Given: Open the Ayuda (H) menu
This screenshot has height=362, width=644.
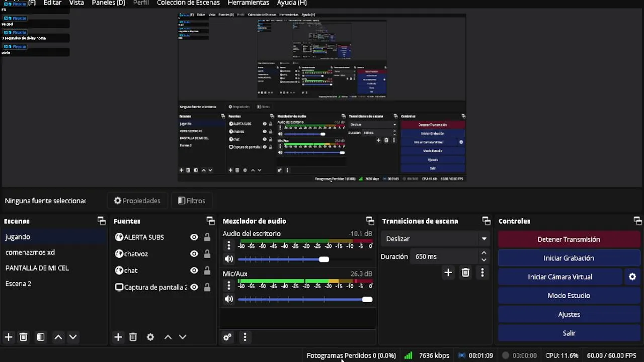Looking at the screenshot, I should pos(292,3).
